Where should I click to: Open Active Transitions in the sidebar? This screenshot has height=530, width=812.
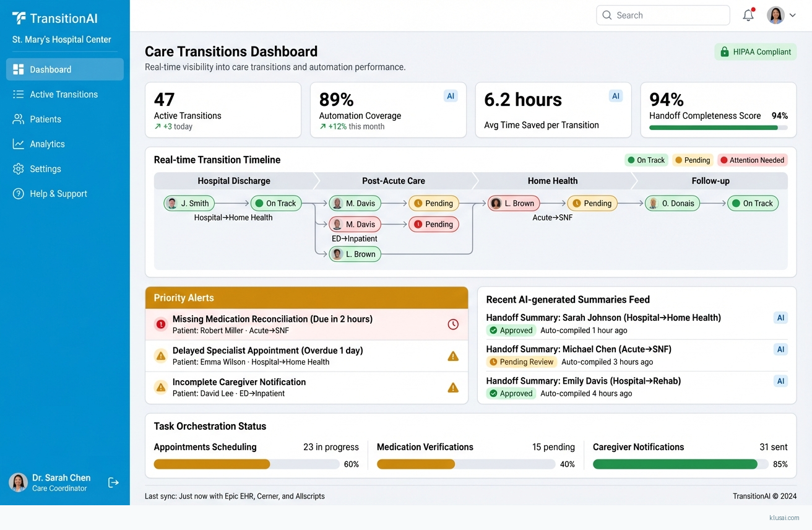tap(64, 94)
